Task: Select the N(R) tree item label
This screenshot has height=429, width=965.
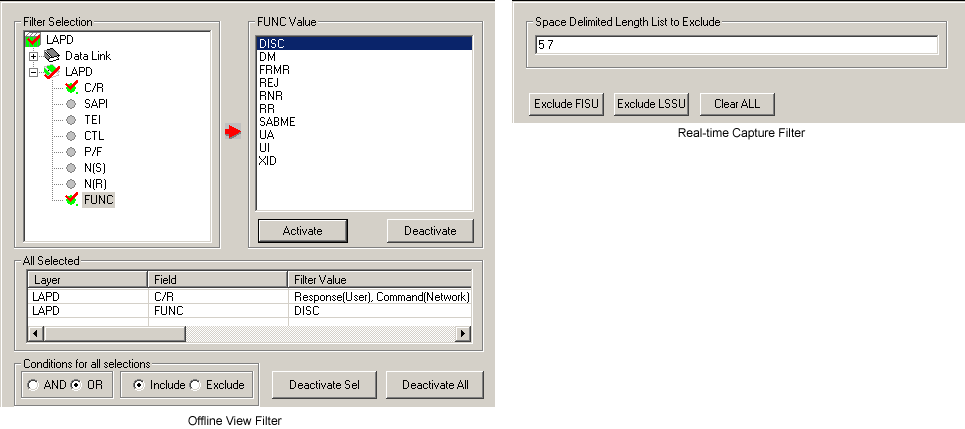Action: point(95,184)
